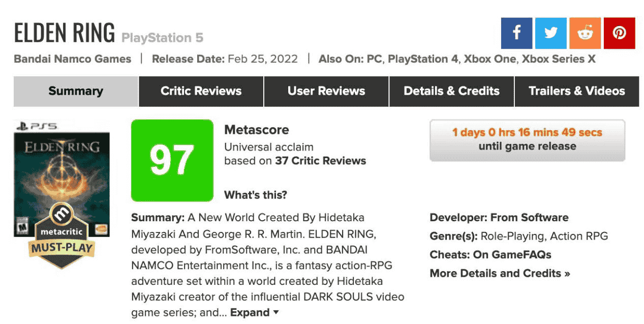Viewport: 644px width, 324px height.
Task: Click the 'What's this?' link
Action: [256, 195]
